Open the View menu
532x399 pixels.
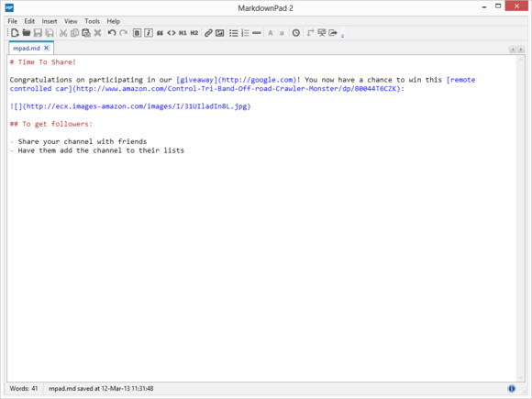(71, 21)
